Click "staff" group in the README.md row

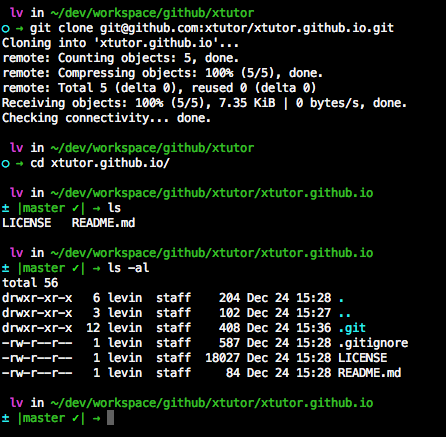tap(173, 373)
